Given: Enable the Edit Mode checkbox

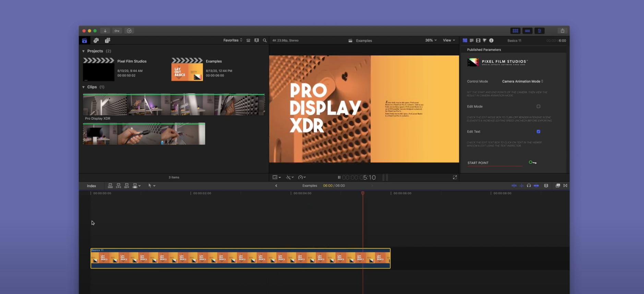Looking at the screenshot, I should (538, 106).
